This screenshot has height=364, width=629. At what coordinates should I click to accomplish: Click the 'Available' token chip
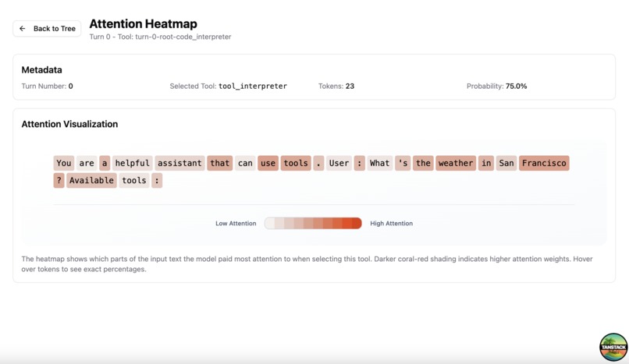click(x=91, y=180)
